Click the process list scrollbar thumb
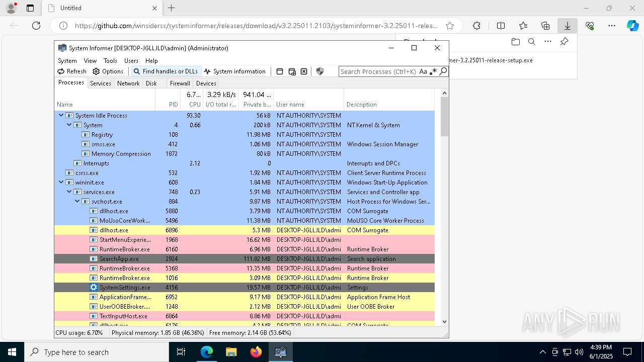Screen dimensions: 644x362 [x=444, y=117]
